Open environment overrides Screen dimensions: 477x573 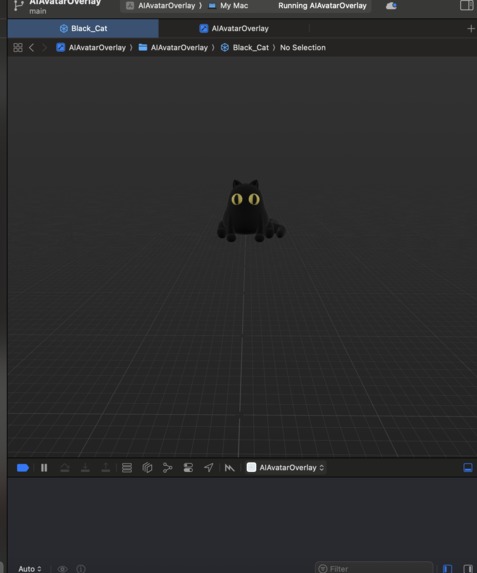point(188,468)
